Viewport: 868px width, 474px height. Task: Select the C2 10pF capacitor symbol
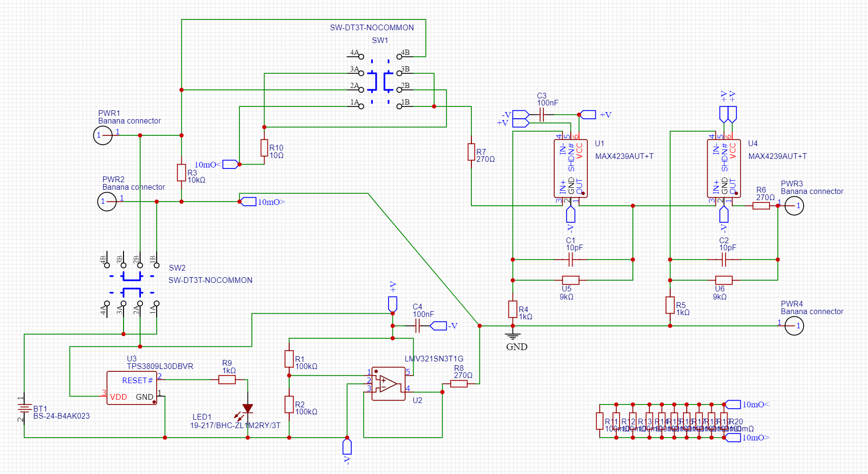click(724, 260)
